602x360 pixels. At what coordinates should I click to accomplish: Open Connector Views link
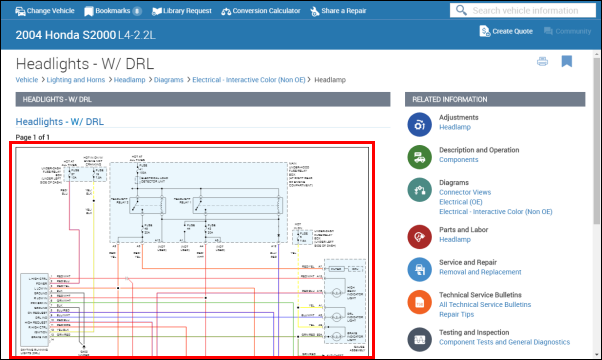point(465,192)
